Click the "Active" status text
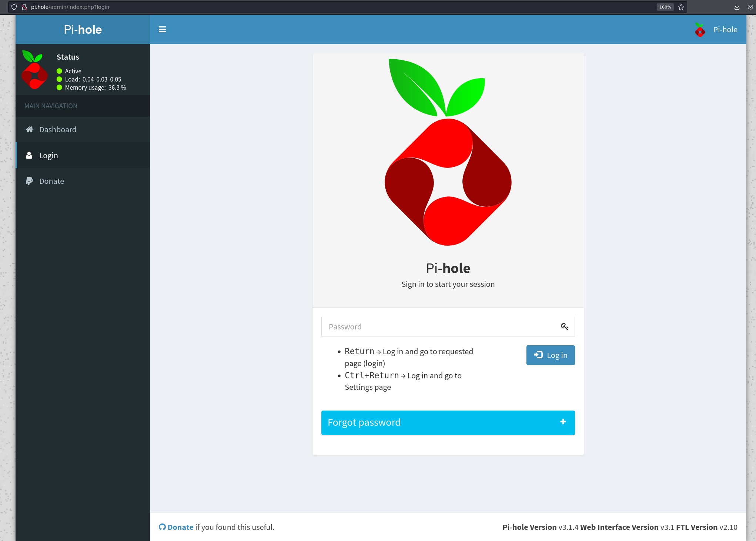The width and height of the screenshot is (756, 541). point(73,71)
